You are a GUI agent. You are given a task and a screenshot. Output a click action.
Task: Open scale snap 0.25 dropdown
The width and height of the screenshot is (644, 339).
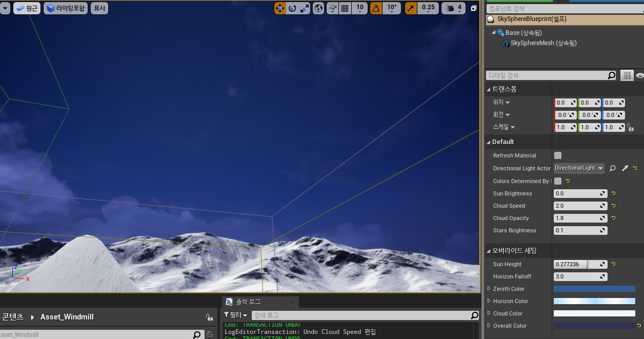[428, 8]
